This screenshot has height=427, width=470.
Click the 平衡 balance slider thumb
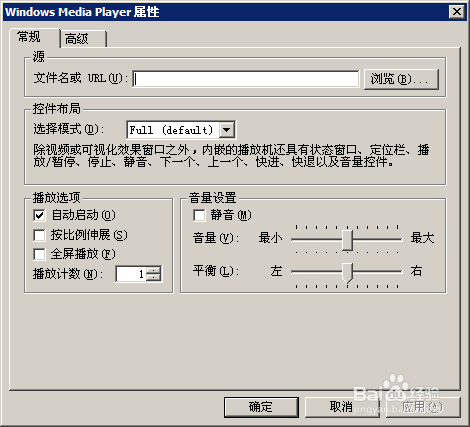(x=347, y=273)
